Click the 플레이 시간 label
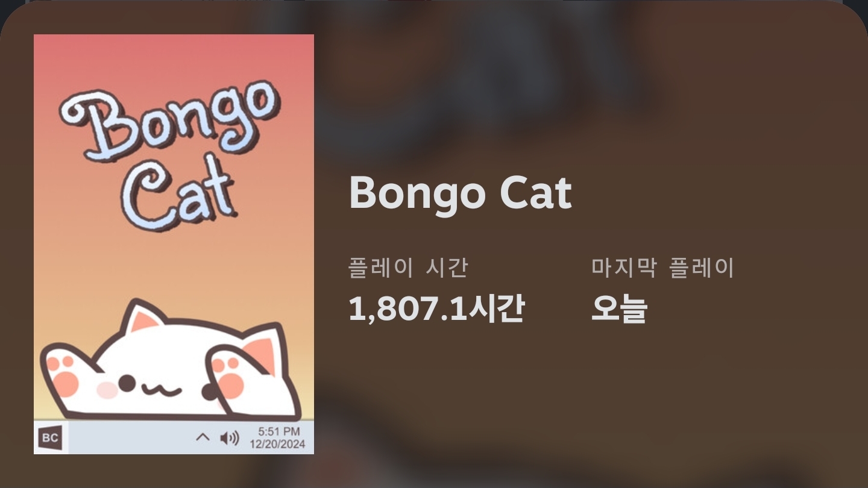The width and height of the screenshot is (868, 488). (x=408, y=267)
